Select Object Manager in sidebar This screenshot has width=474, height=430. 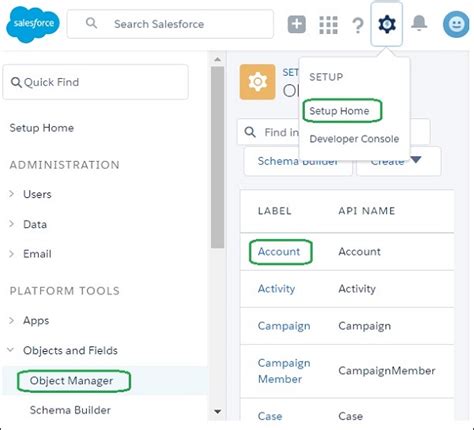point(71,381)
